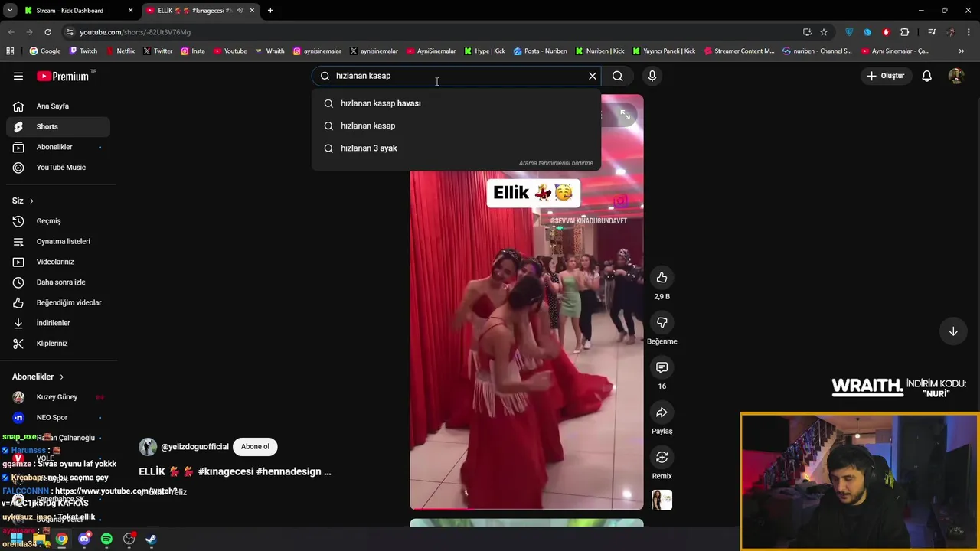Open the Yayıncı Paneli | Kick bookmark

click(x=664, y=51)
